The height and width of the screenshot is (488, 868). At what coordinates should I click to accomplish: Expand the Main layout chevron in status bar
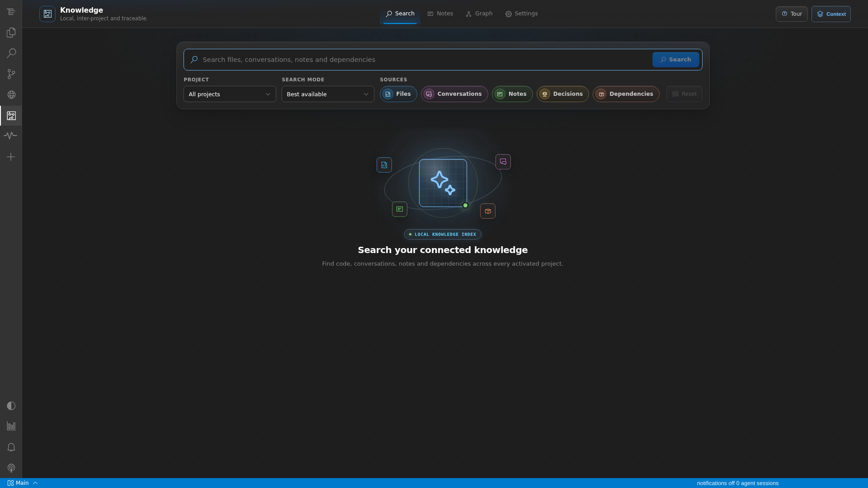(35, 483)
